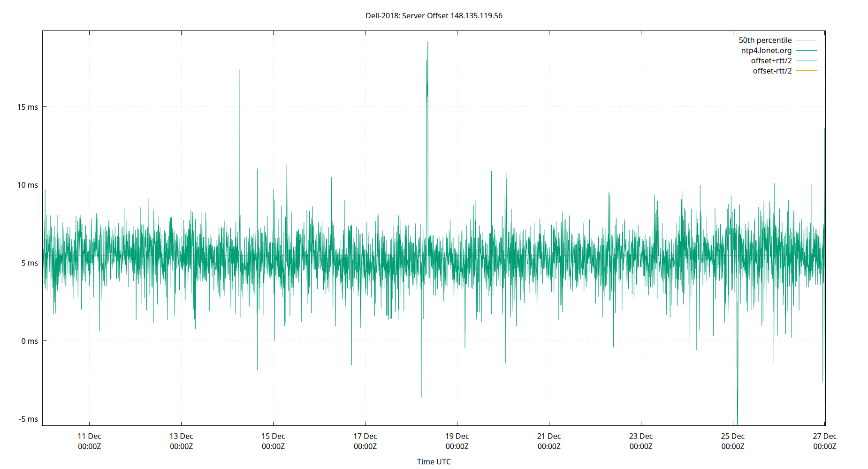Toggle the offset-rtt/2 legend entry
868x469 pixels.
click(x=772, y=70)
